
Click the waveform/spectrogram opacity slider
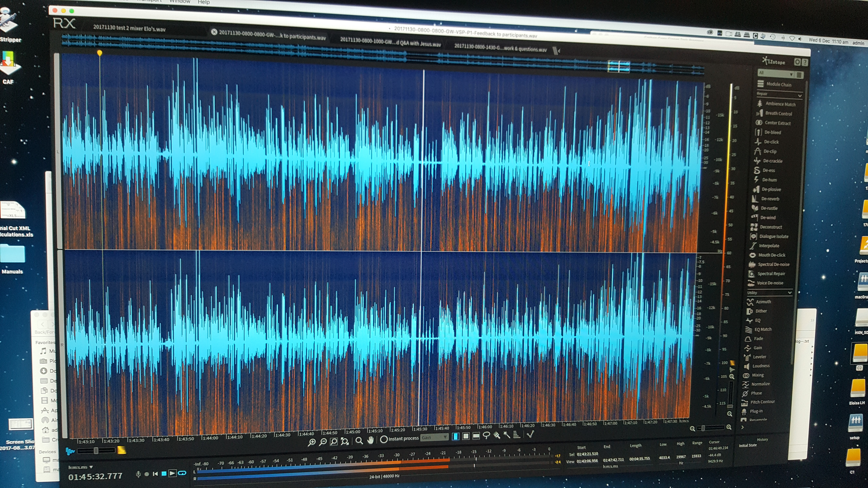96,451
